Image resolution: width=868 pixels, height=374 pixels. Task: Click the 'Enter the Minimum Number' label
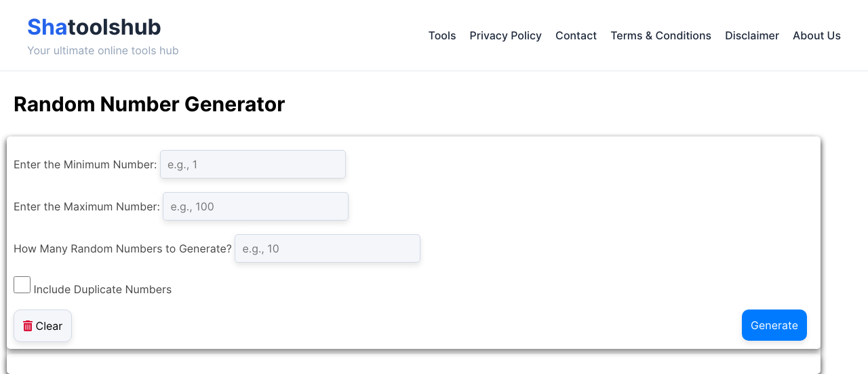(85, 164)
